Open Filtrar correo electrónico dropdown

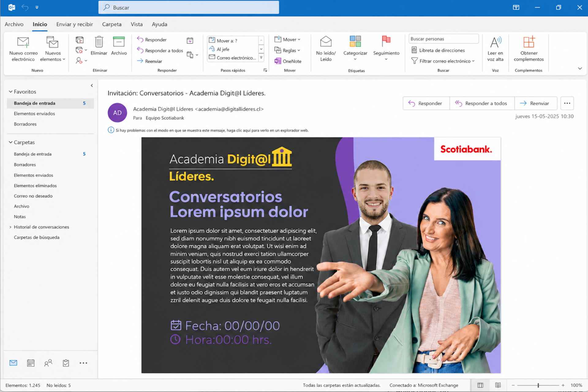point(443,61)
